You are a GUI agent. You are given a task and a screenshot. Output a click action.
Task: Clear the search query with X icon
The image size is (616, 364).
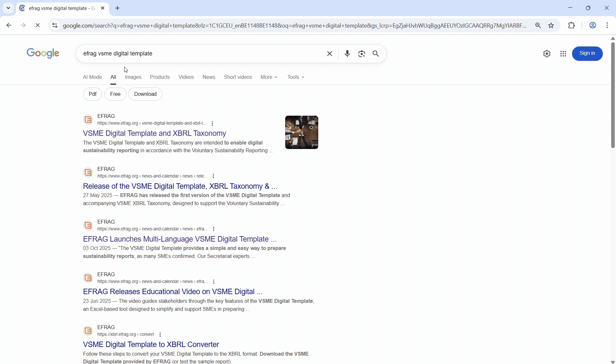coord(329,54)
